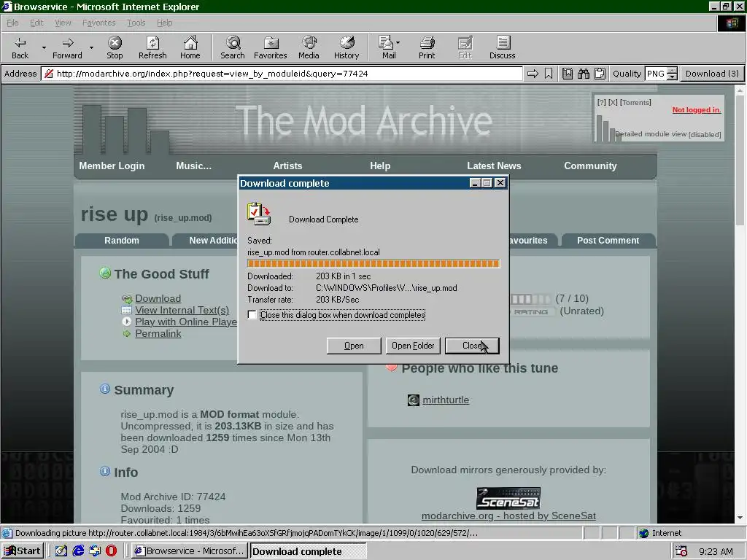The image size is (747, 560).
Task: Click the task scheduler tray icon
Action: click(x=681, y=551)
